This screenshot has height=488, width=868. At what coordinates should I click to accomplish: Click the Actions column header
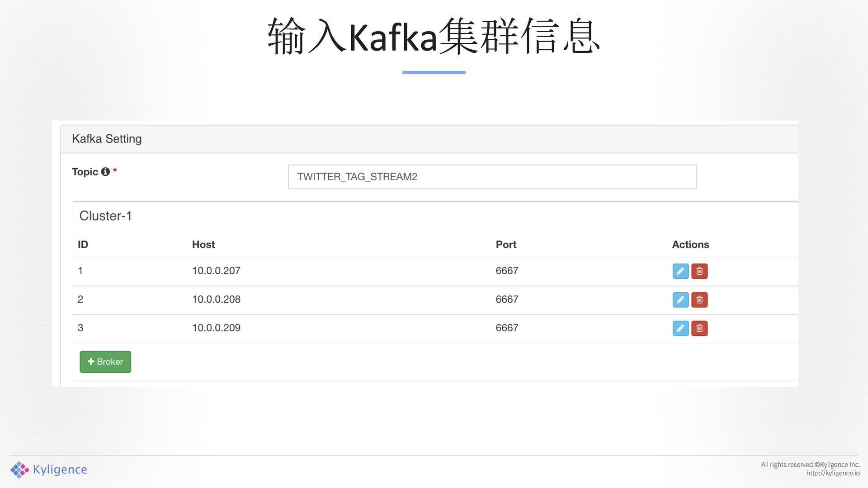click(x=690, y=244)
